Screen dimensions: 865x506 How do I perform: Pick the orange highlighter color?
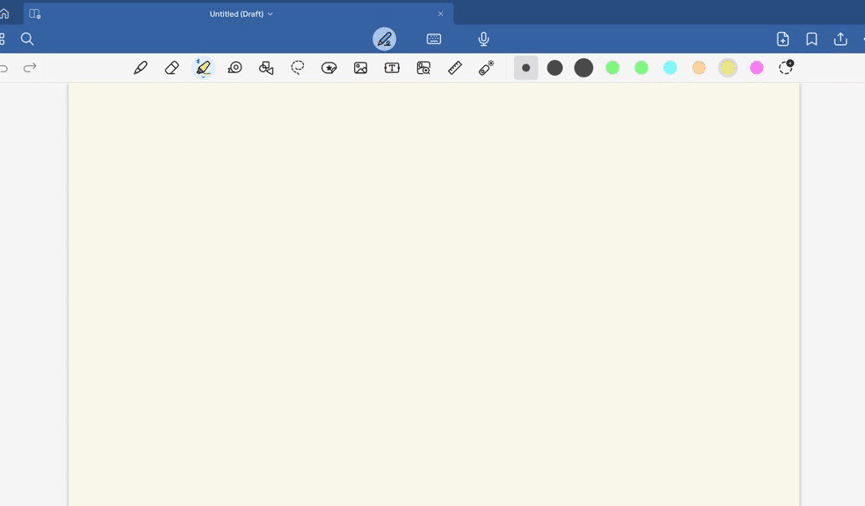pyautogui.click(x=699, y=68)
